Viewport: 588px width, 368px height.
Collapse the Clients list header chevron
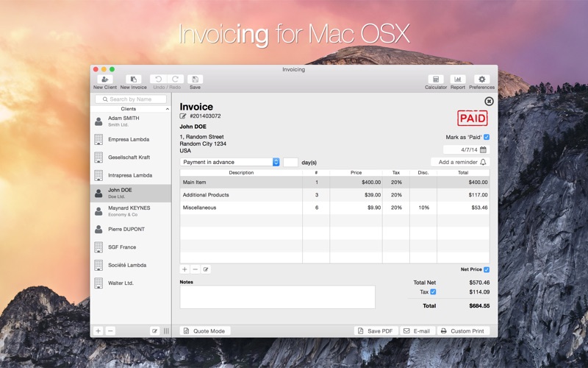click(x=168, y=109)
